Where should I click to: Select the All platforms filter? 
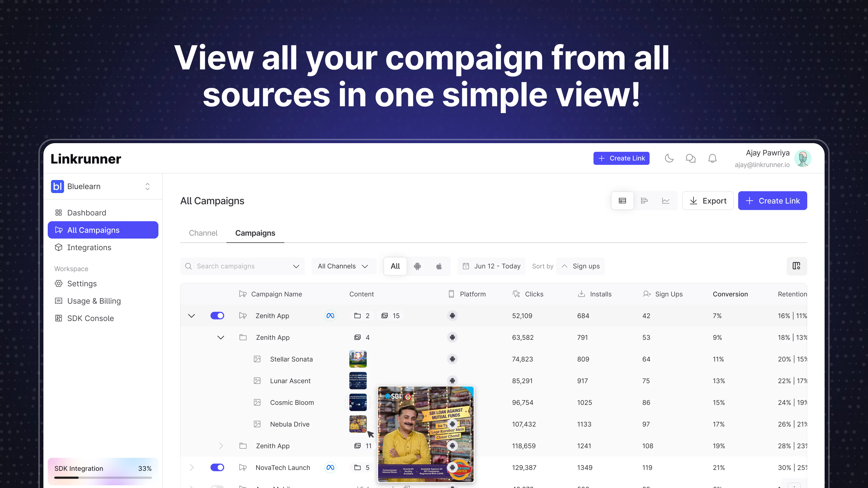(395, 266)
